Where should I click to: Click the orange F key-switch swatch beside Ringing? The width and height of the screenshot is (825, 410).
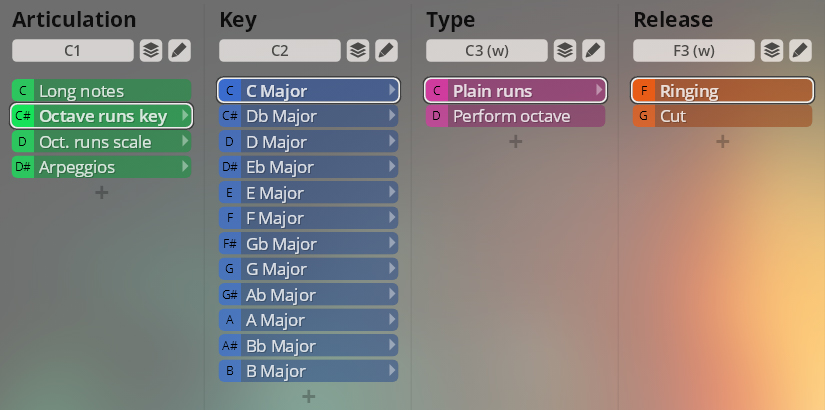(644, 91)
